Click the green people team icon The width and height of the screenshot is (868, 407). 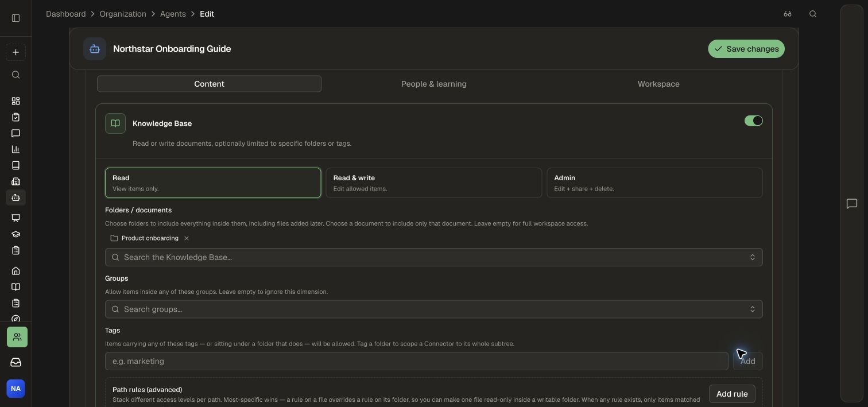pyautogui.click(x=17, y=337)
